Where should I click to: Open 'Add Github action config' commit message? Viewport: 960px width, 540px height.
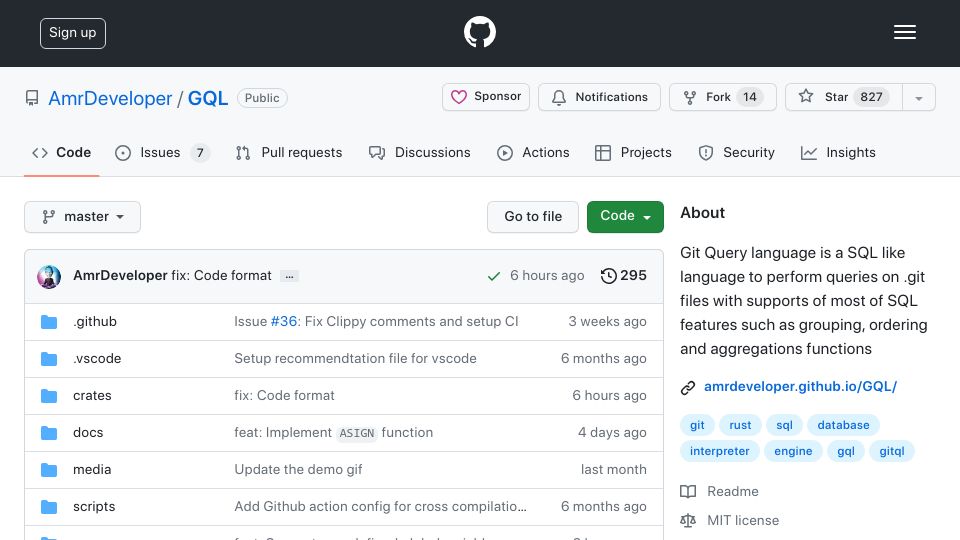click(380, 506)
